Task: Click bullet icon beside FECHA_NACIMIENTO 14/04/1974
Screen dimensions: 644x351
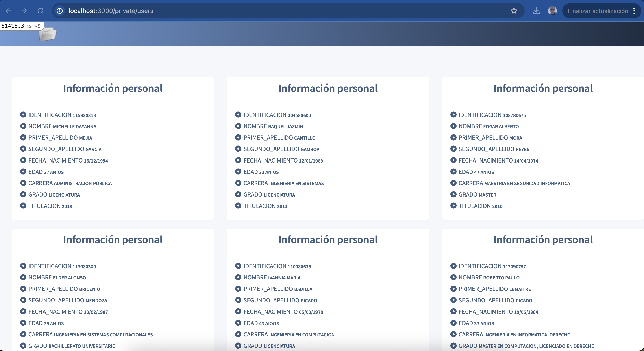Action: (453, 160)
